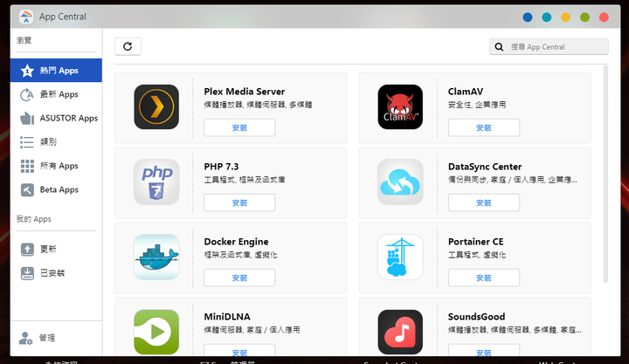The height and width of the screenshot is (364, 629).
Task: Open the Plex Media Server app icon
Action: (x=156, y=106)
